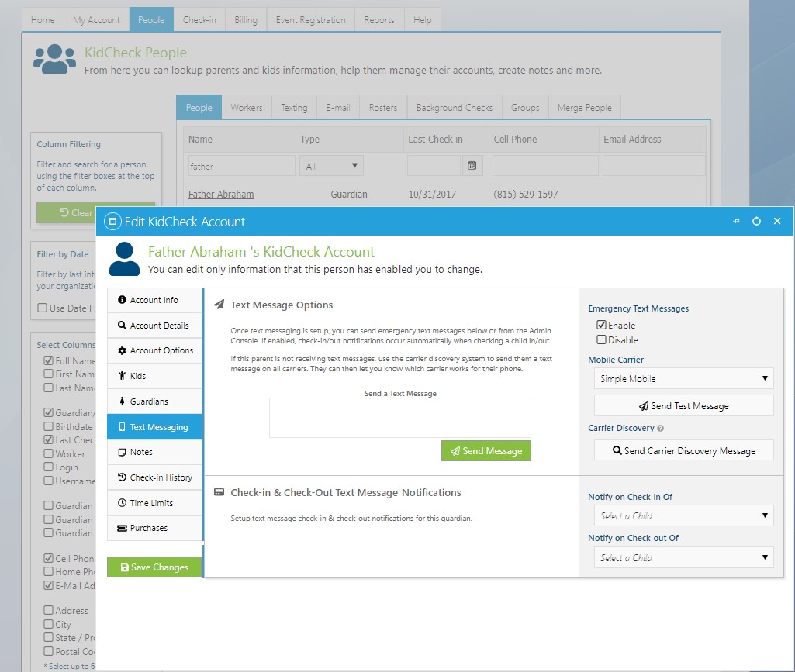Image resolution: width=795 pixels, height=672 pixels.
Task: Open Notify on Check-out Of dropdown
Action: click(x=683, y=557)
